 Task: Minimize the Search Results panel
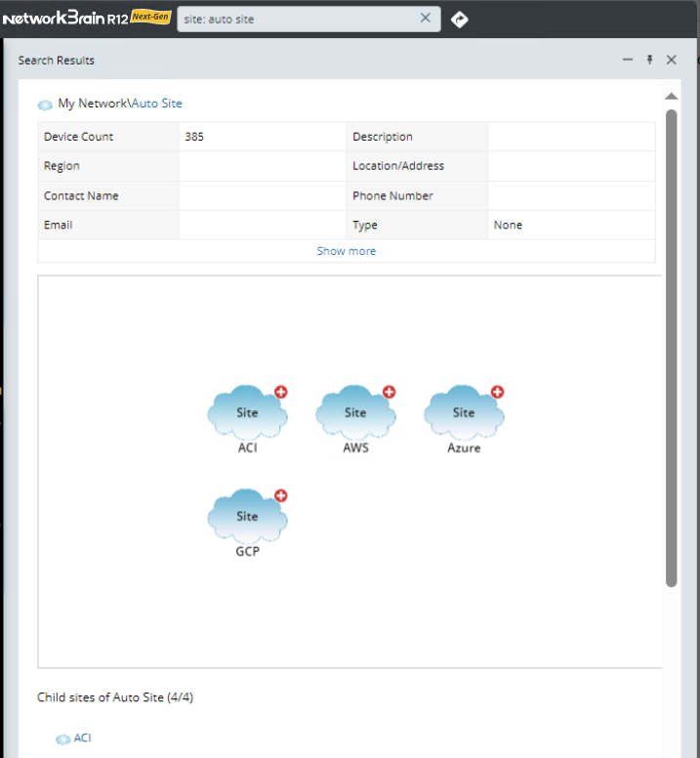[x=628, y=60]
